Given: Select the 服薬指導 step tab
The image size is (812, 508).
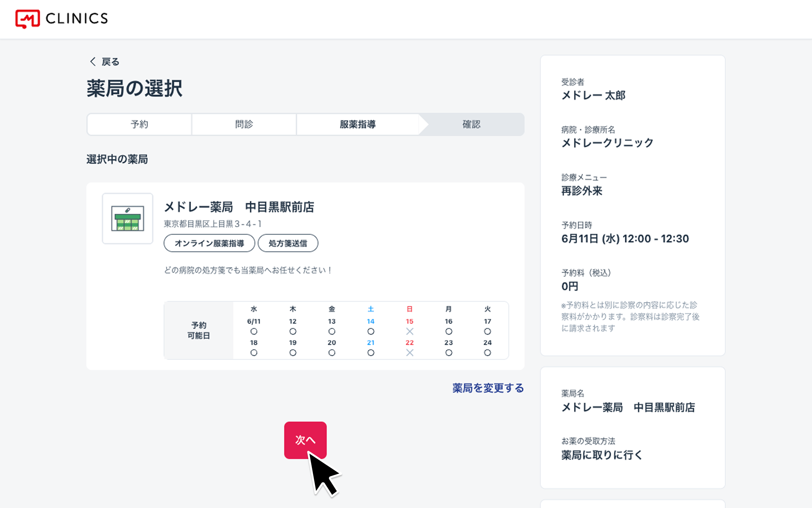Looking at the screenshot, I should [358, 124].
